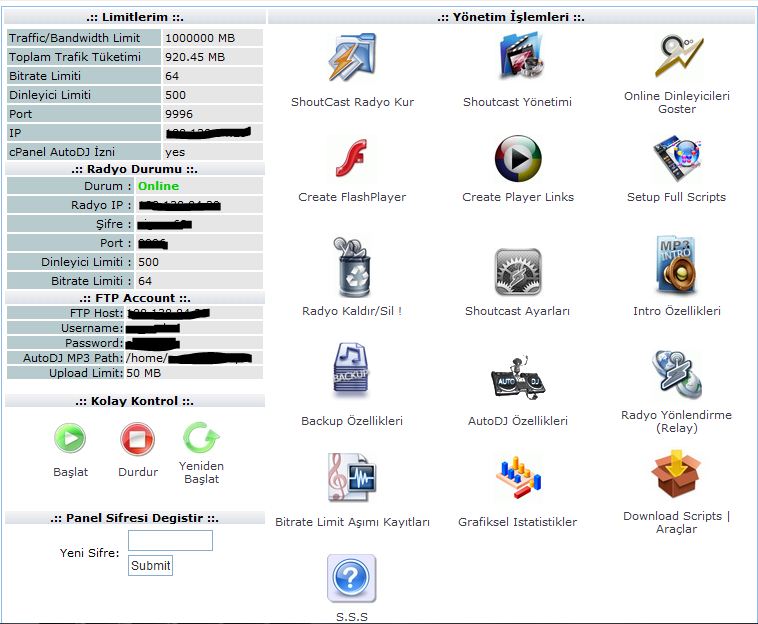
Task: Open the AutoDJ Özellikleri turntable icon
Action: click(x=518, y=377)
